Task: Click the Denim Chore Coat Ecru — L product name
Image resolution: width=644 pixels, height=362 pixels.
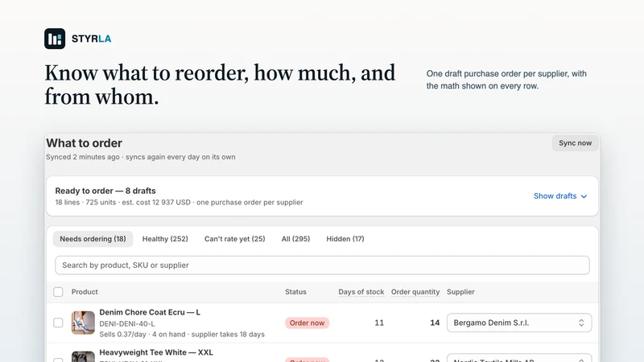Action: pyautogui.click(x=150, y=312)
